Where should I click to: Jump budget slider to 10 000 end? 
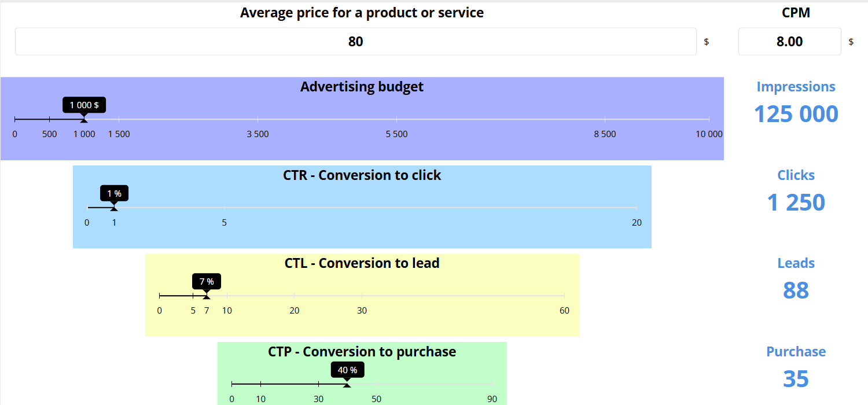[709, 119]
